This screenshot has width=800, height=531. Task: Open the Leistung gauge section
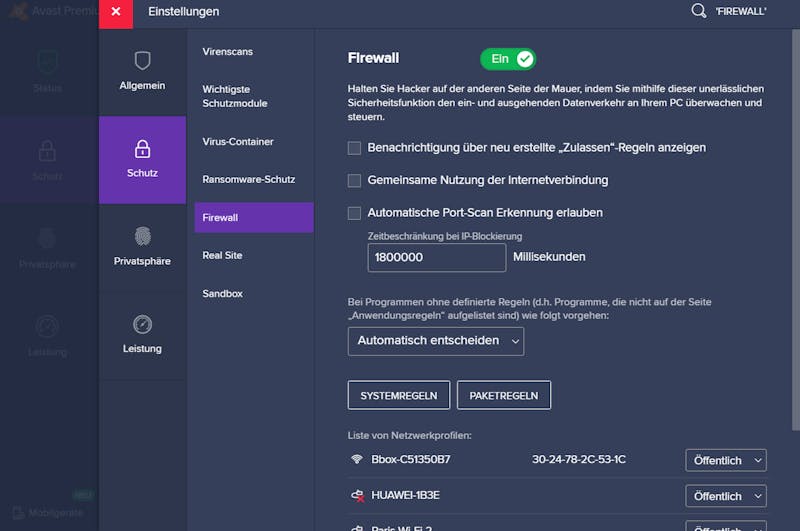coord(142,335)
